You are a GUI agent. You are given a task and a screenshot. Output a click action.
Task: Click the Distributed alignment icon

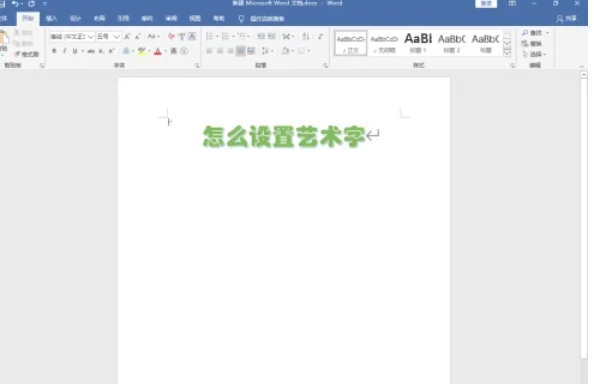point(251,51)
